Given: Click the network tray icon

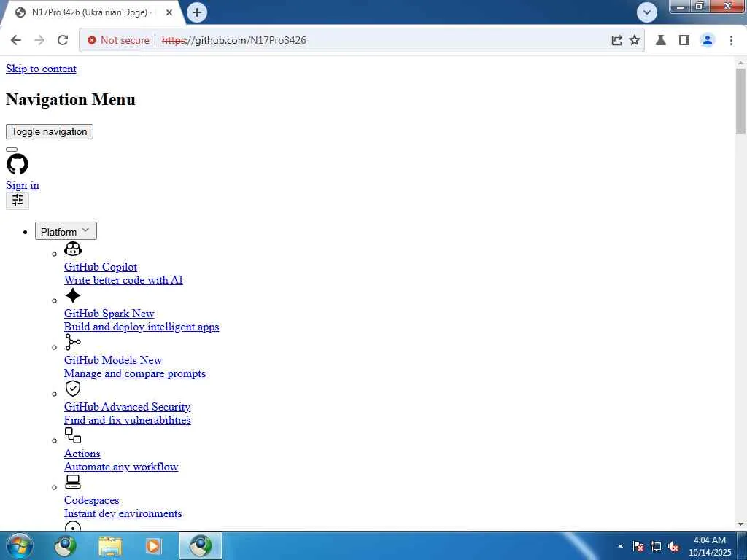Looking at the screenshot, I should click(x=656, y=547).
